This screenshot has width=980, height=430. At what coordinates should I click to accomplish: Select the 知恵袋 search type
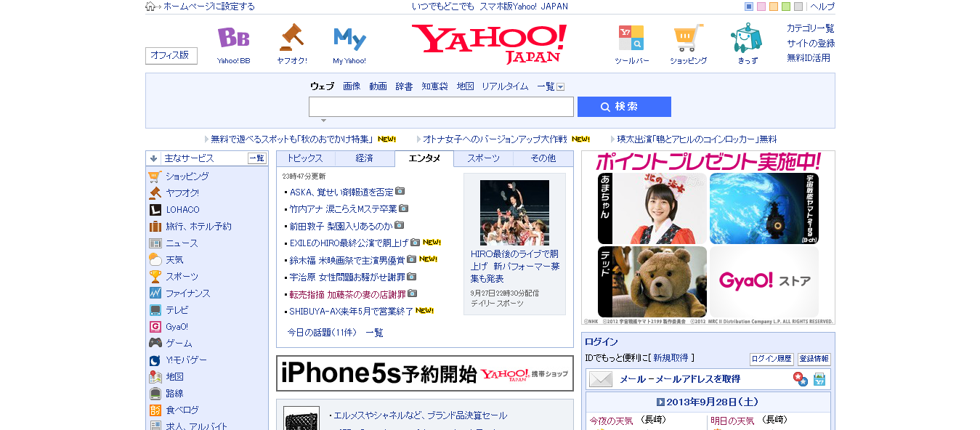434,86
